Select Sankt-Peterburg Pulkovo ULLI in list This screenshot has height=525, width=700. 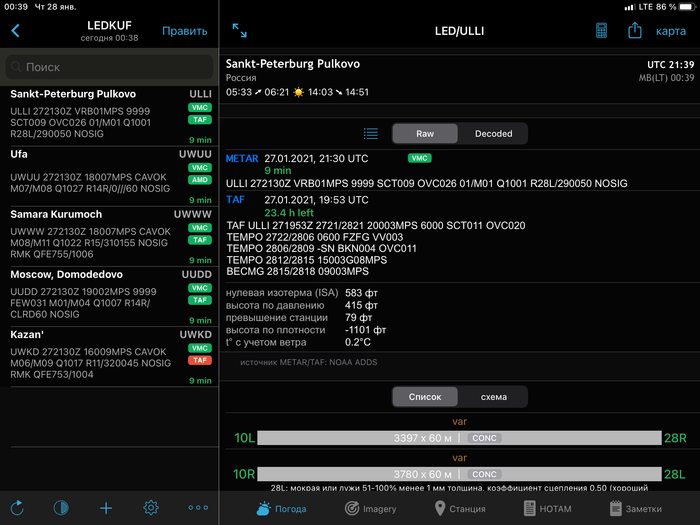[109, 116]
